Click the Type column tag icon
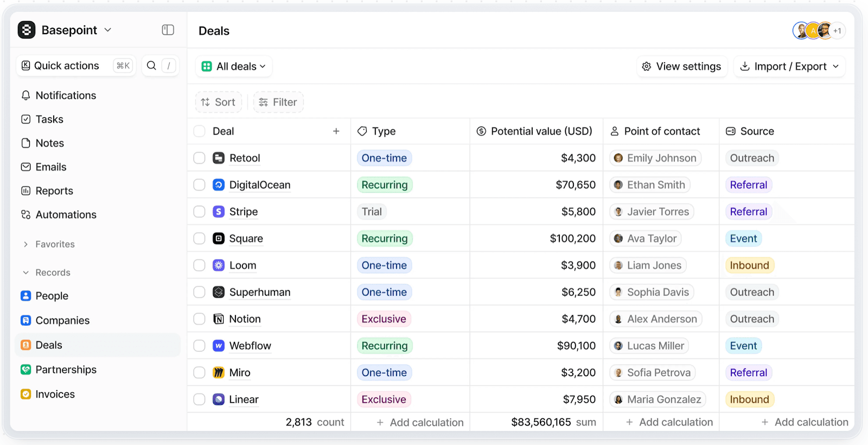868x445 pixels. click(362, 131)
